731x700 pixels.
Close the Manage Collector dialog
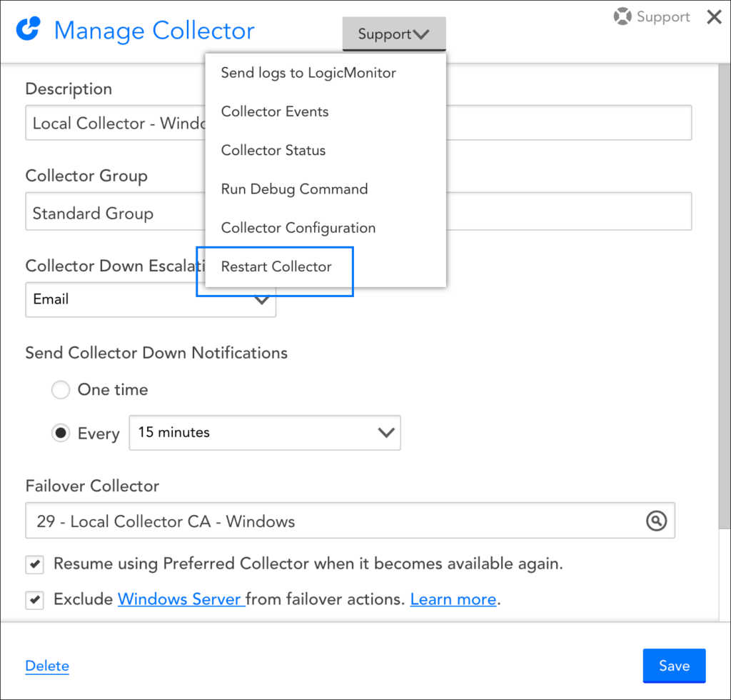point(713,17)
